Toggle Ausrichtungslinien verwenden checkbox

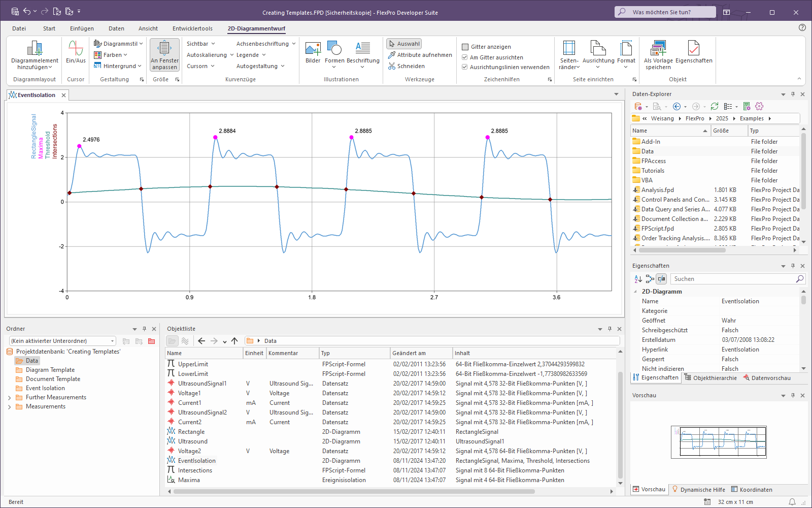click(x=465, y=67)
